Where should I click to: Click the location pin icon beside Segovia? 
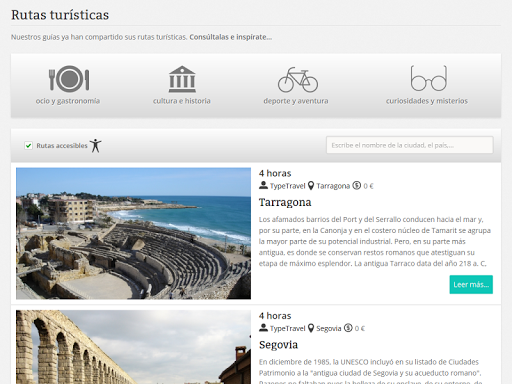311,328
